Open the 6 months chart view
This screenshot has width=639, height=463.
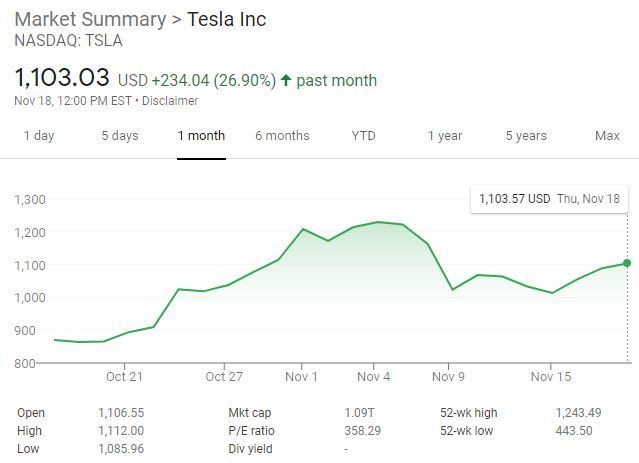point(282,136)
